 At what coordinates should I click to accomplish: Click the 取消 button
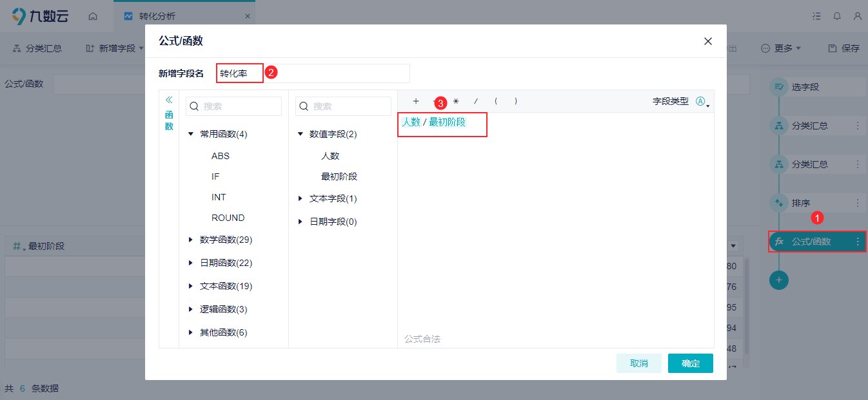(x=639, y=363)
